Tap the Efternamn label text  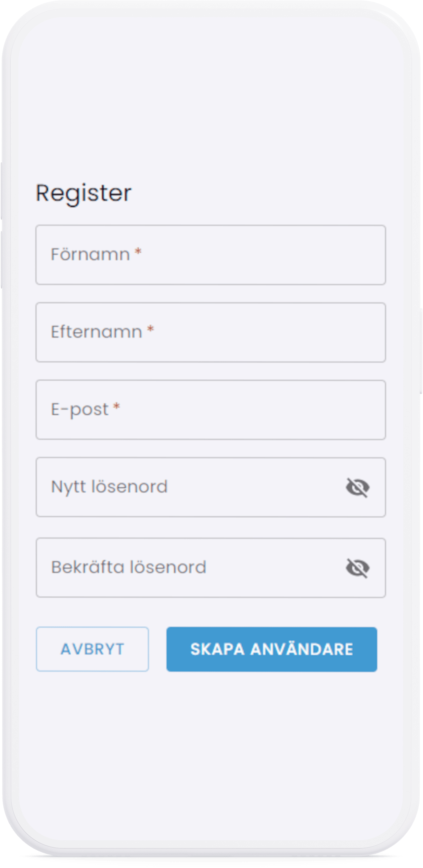96,332
